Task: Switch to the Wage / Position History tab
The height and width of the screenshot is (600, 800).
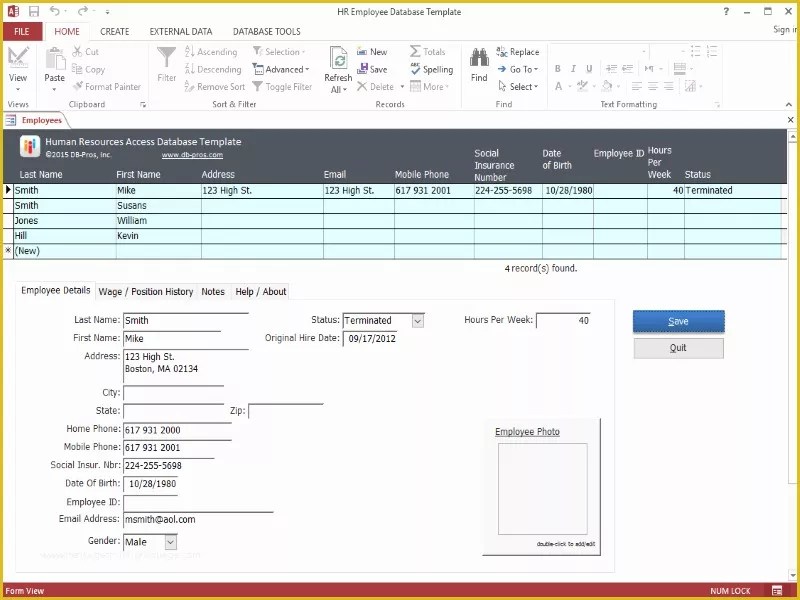Action: tap(146, 292)
